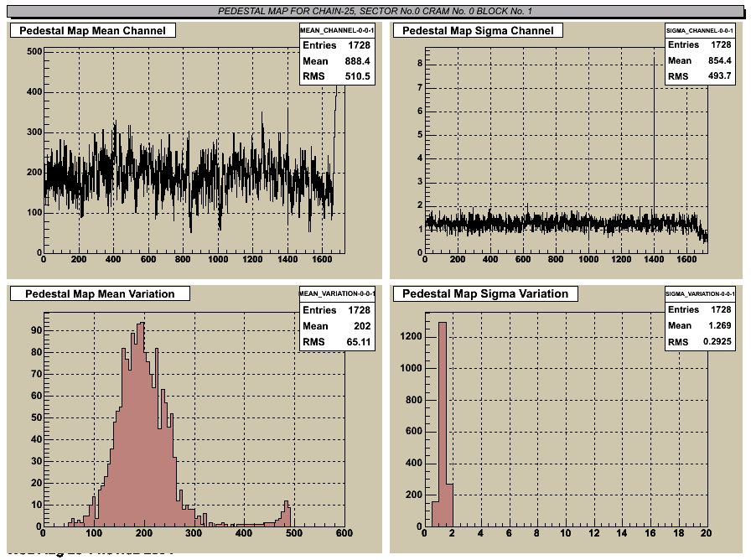This screenshot has width=751, height=560.
Task: Select the 'Pedestal Map Mean Channel' title
Action: point(92,31)
